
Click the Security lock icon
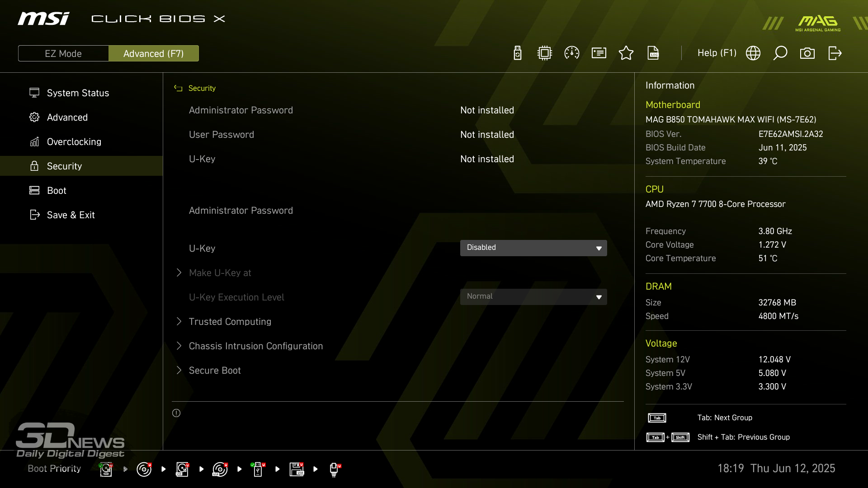coord(34,166)
